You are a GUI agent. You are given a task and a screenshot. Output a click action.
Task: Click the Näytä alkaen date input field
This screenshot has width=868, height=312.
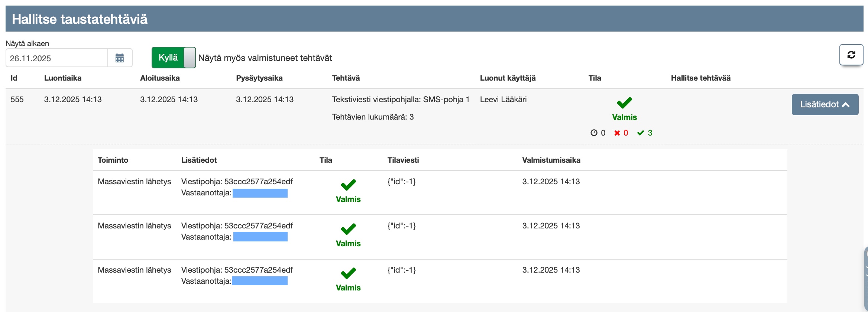pos(57,58)
